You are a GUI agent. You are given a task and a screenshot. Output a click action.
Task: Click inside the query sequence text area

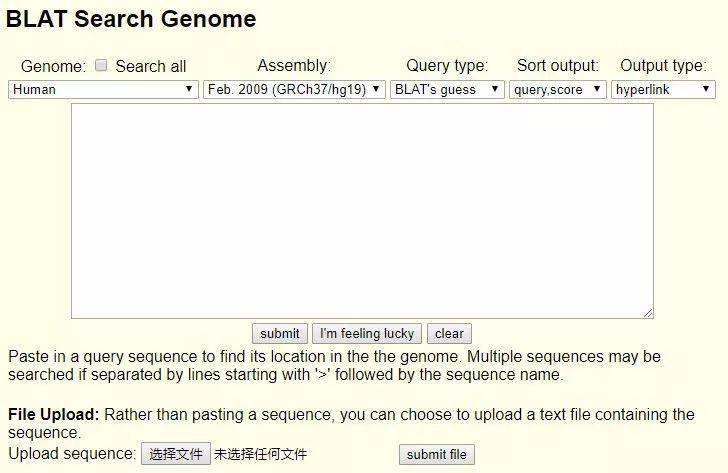click(x=362, y=210)
